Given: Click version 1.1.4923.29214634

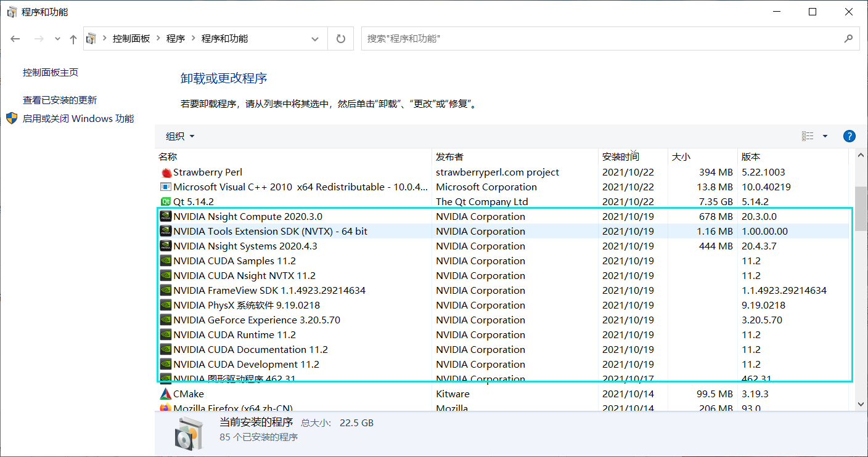Looking at the screenshot, I should 784,291.
